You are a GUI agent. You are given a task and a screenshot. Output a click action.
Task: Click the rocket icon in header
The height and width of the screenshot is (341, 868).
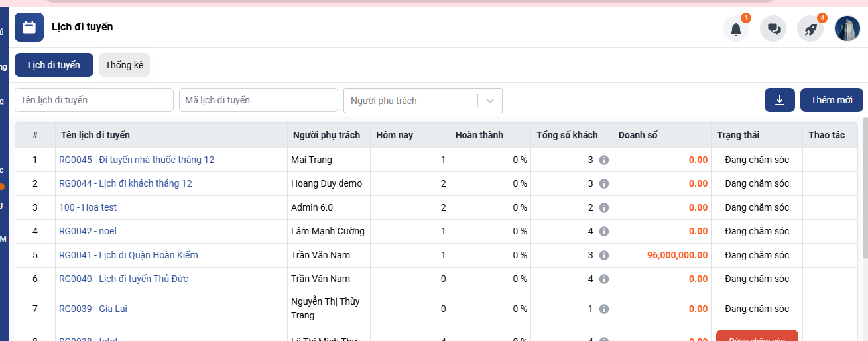click(810, 29)
